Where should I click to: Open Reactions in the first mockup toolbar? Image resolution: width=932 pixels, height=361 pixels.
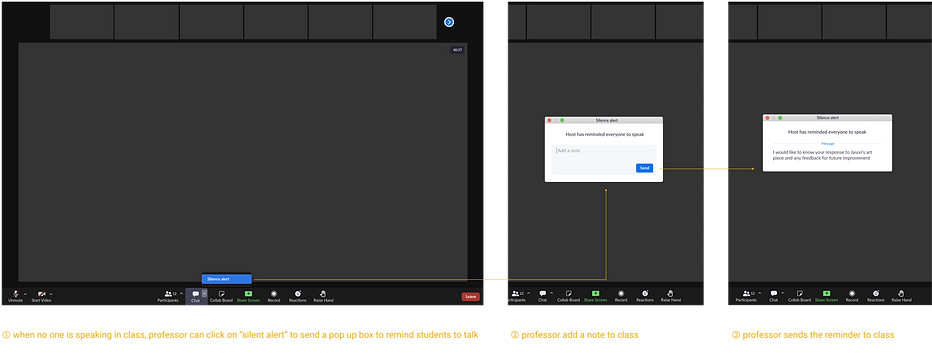(298, 296)
